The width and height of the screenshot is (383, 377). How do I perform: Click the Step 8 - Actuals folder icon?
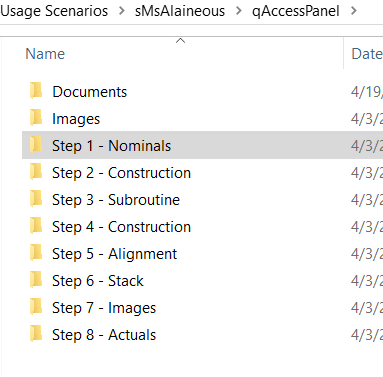[36, 334]
